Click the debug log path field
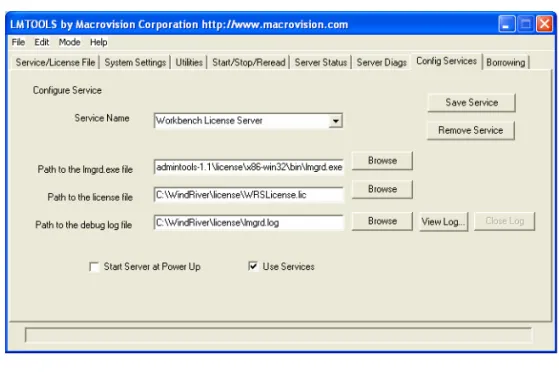This screenshot has width=559, height=372. tap(249, 223)
